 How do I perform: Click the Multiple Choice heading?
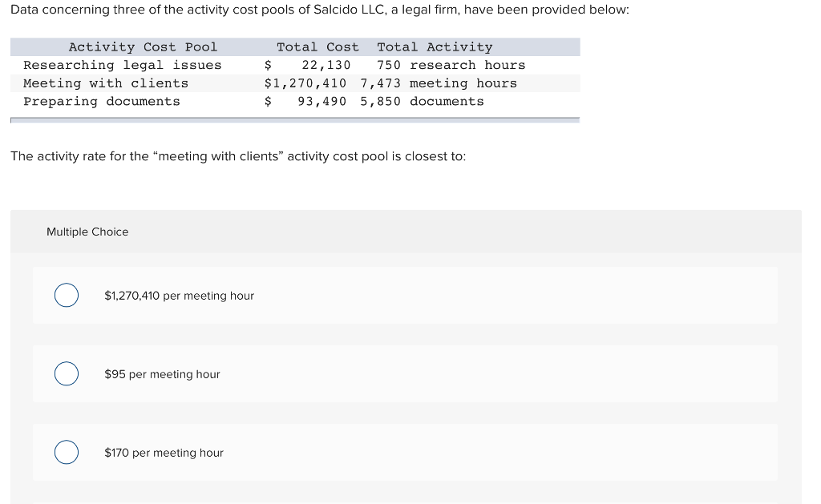point(87,232)
